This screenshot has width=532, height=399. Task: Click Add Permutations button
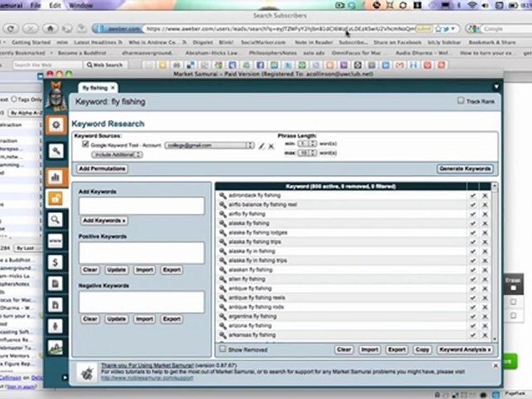click(x=102, y=169)
